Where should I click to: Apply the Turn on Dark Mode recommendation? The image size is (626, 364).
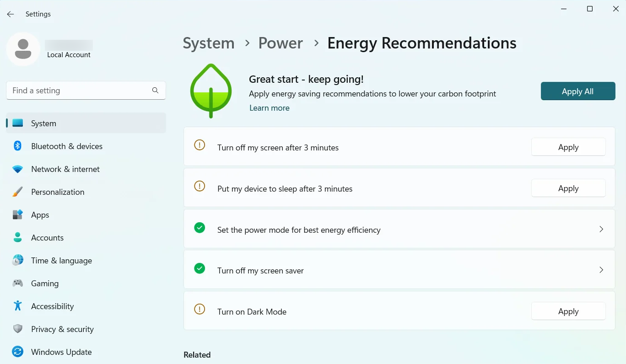[568, 311]
